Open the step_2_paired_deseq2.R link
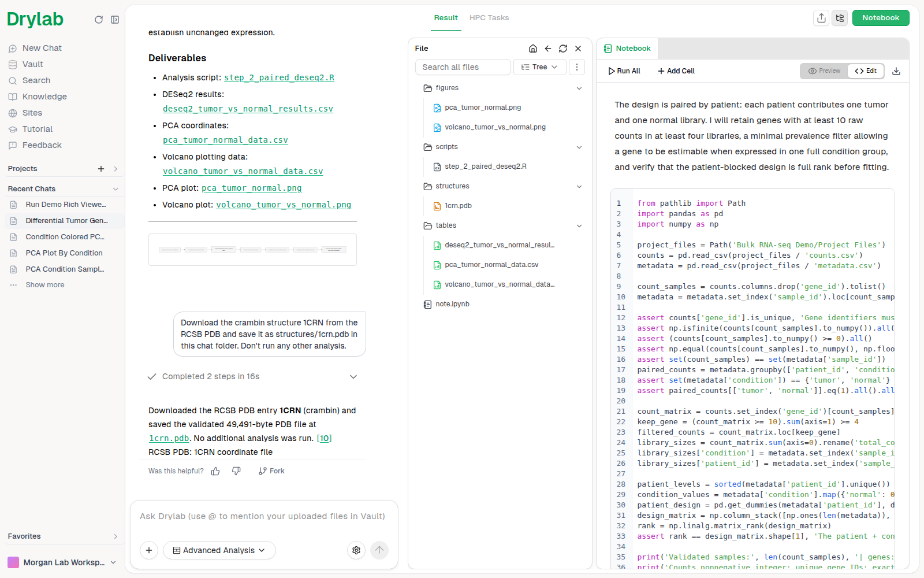 [279, 77]
